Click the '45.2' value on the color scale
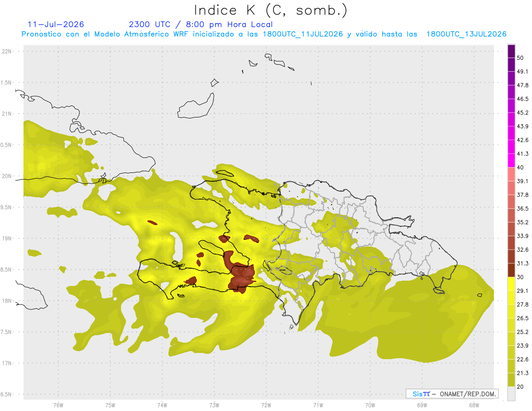Viewport: 532px width, 411px height. [523, 113]
